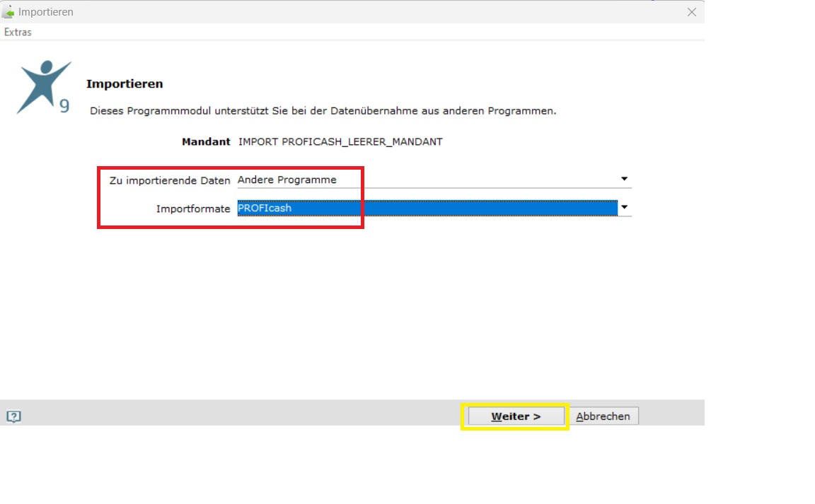Click the Importieren window title icon

pyautogui.click(x=8, y=11)
